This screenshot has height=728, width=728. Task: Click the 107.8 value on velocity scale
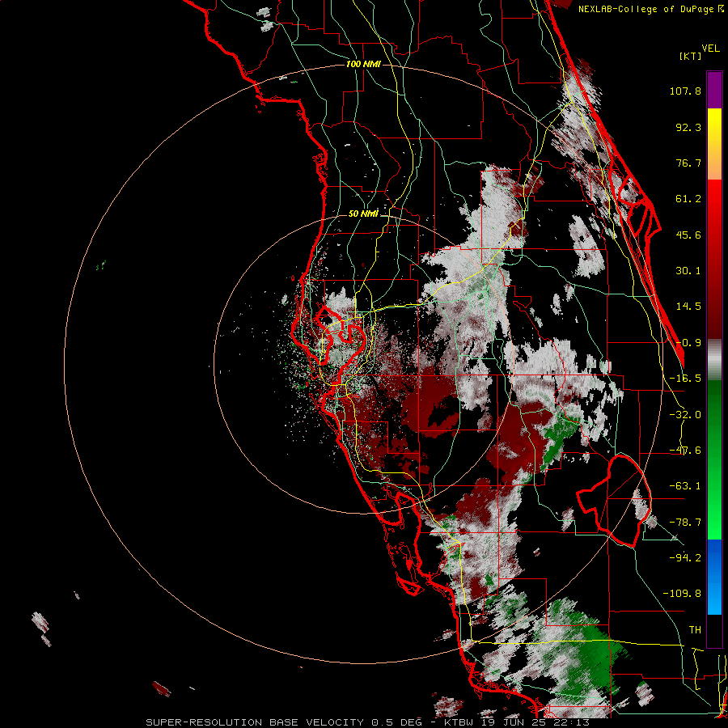[x=685, y=91]
